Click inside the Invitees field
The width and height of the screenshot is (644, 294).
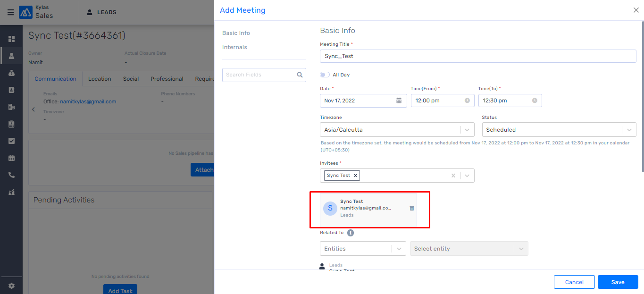click(397, 176)
